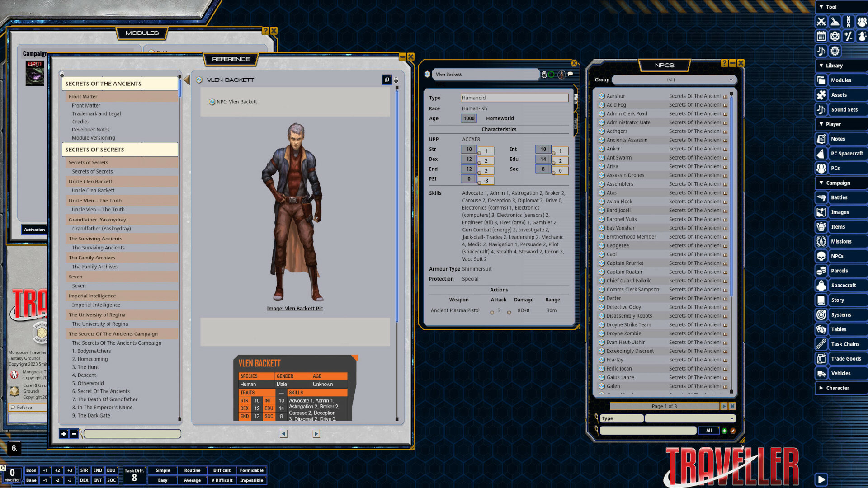Toggle the green ID visibility on Vlen Backett
Image resolution: width=868 pixels, height=488 pixels.
coord(551,74)
